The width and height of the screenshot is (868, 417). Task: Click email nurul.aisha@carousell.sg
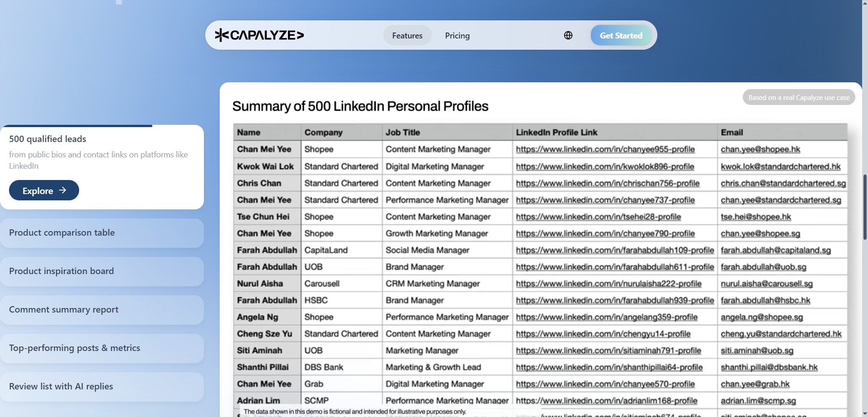click(x=767, y=284)
